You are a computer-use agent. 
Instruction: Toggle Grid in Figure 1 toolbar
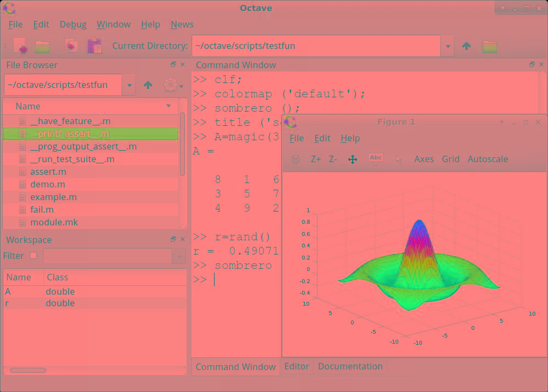click(x=451, y=159)
